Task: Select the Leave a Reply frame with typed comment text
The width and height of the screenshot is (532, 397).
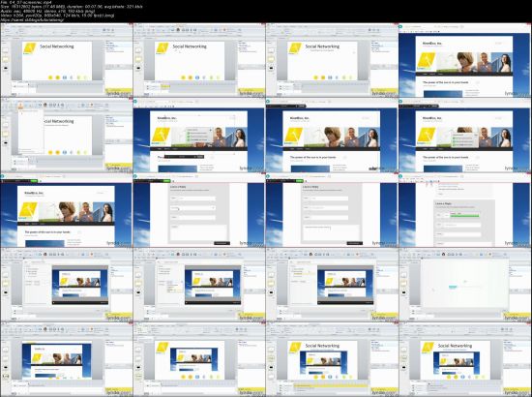Action: [x=332, y=210]
